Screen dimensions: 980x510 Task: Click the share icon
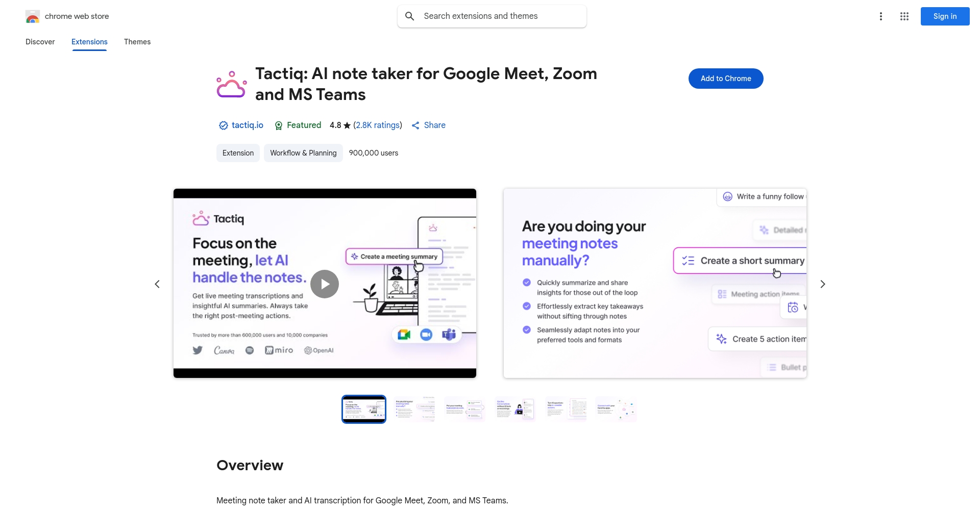tap(415, 125)
